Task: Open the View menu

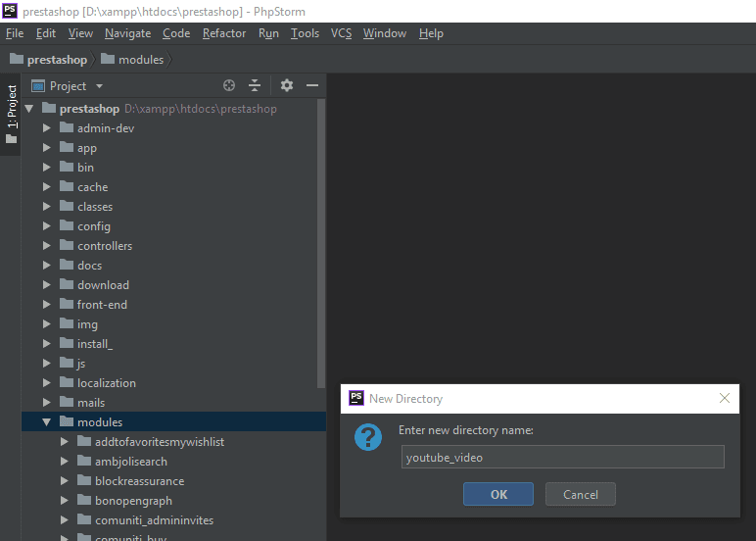Action: pyautogui.click(x=80, y=33)
